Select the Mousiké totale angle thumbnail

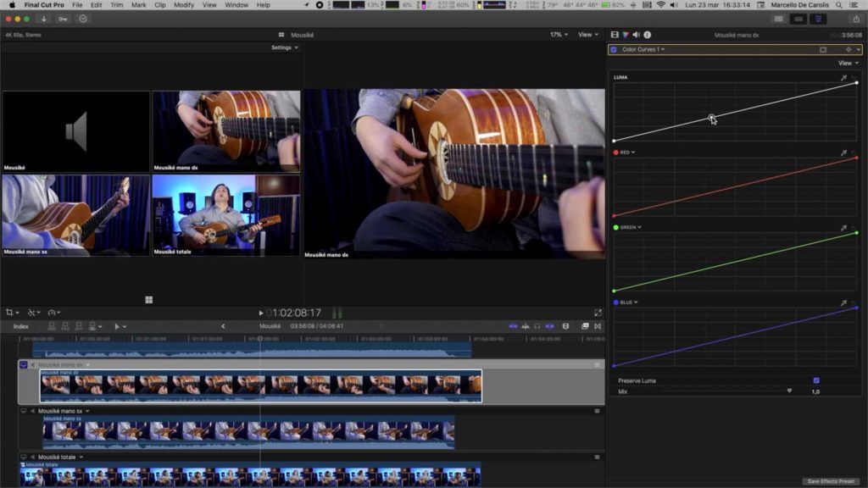click(x=225, y=215)
